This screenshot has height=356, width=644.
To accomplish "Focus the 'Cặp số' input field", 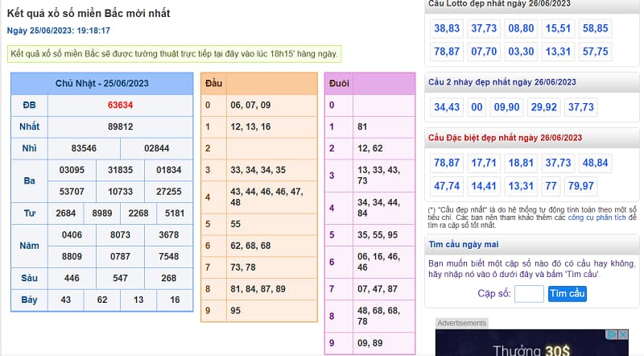I will pos(529,294).
